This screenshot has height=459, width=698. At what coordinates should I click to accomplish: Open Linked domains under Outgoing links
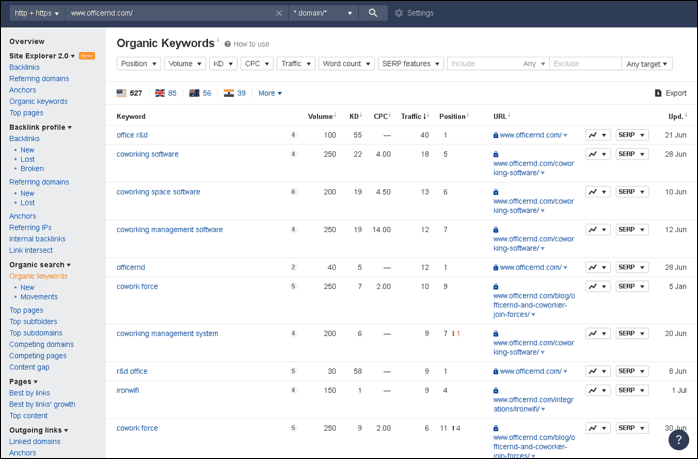point(34,442)
